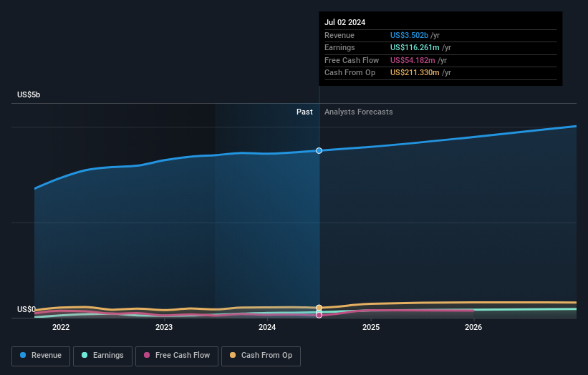Click the Revenue row label in tooltip
Screen dimensions: 588x375
tap(339, 35)
